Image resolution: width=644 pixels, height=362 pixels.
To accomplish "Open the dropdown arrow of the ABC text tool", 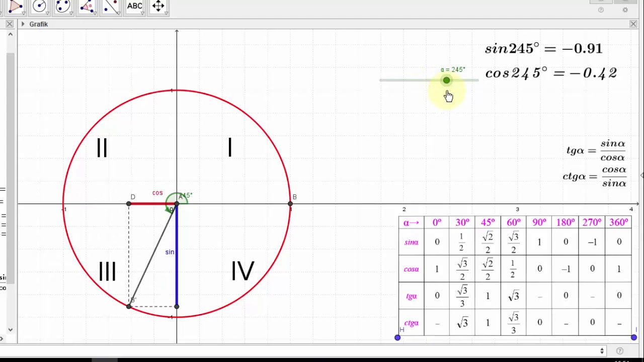I will 141,13.
